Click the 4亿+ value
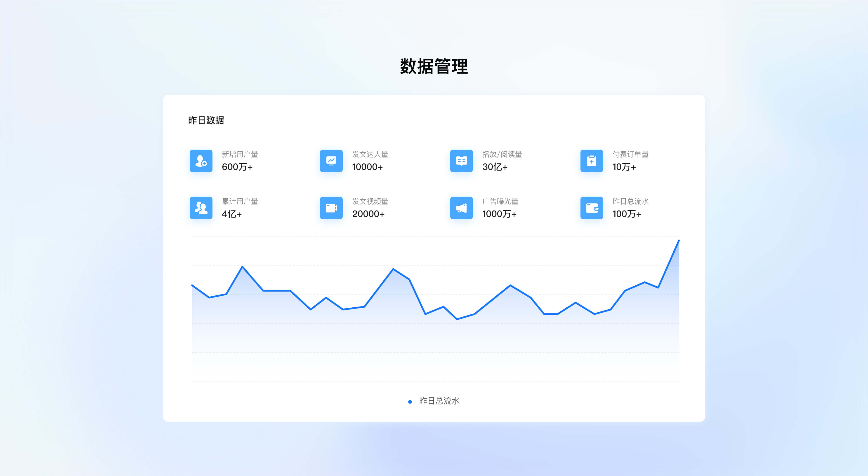 (232, 214)
